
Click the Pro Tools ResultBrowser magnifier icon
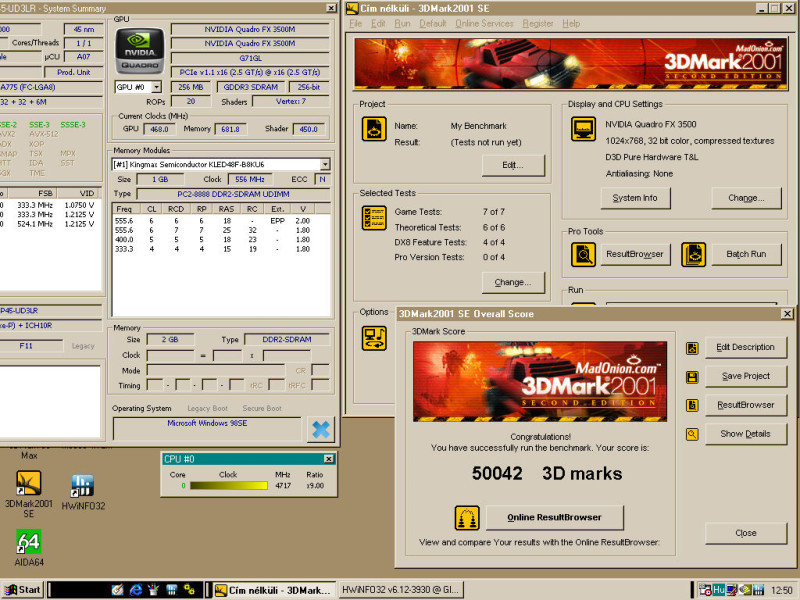coord(584,254)
